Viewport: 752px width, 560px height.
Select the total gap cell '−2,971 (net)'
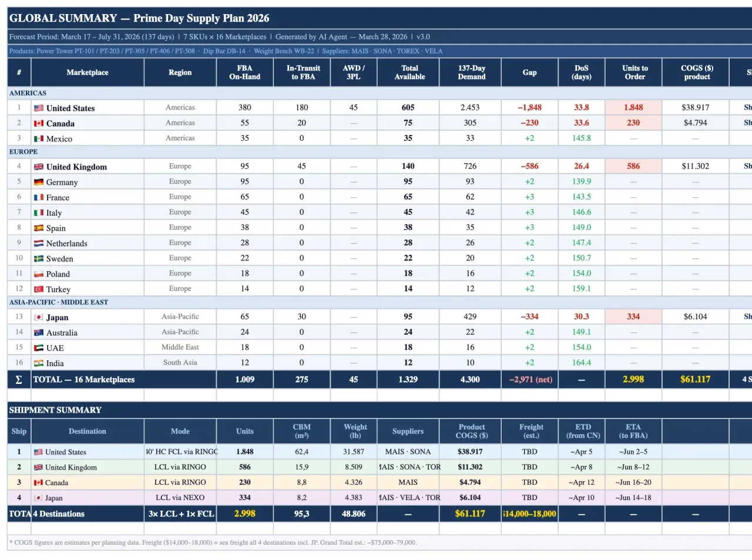530,379
